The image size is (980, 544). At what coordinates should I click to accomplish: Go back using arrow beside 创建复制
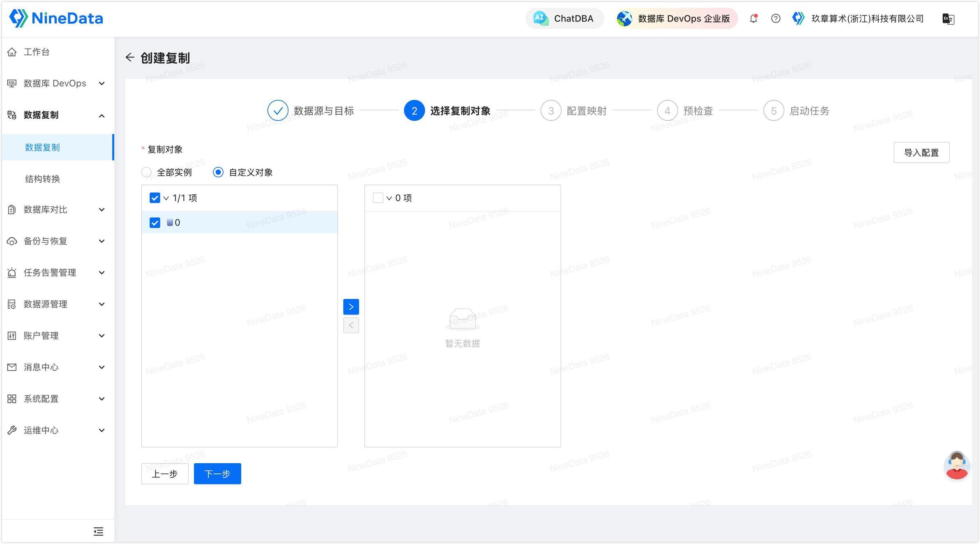130,57
